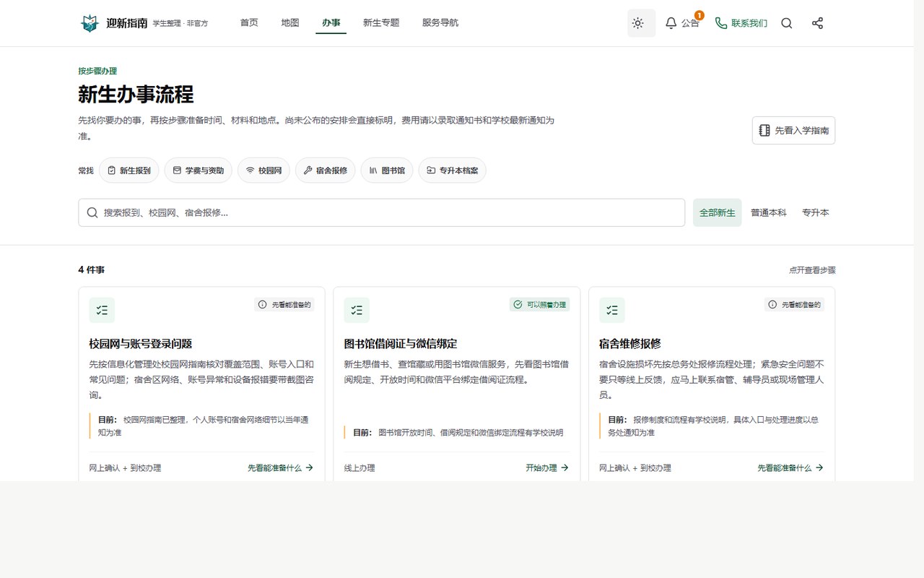Select the 专升本 audience filter
Screen dimensions: 924x578
(816, 213)
